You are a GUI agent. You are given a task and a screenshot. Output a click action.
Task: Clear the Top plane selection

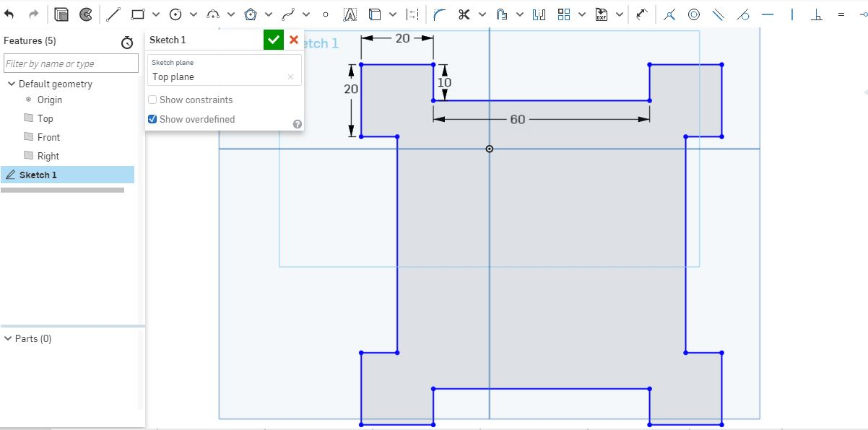click(x=290, y=77)
